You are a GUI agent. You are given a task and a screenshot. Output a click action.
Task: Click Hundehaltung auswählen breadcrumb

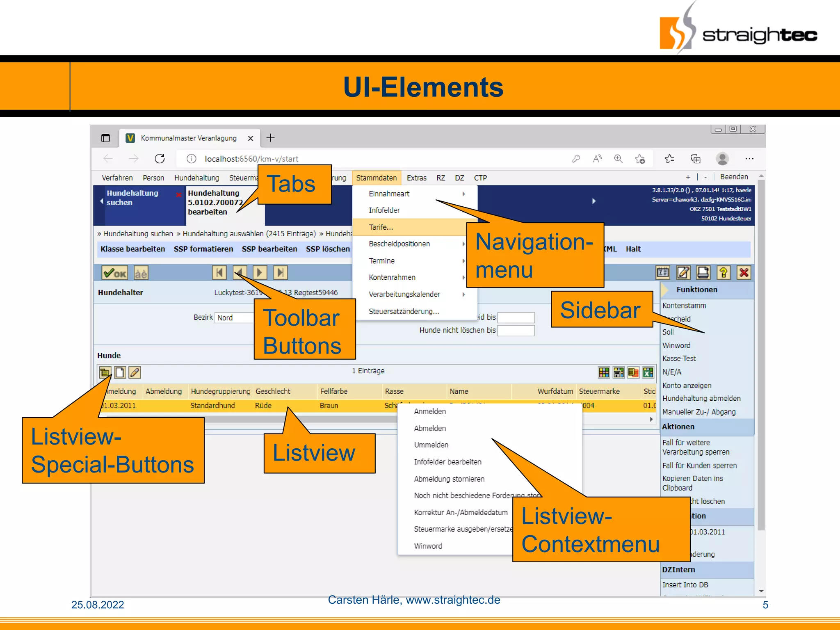point(249,233)
